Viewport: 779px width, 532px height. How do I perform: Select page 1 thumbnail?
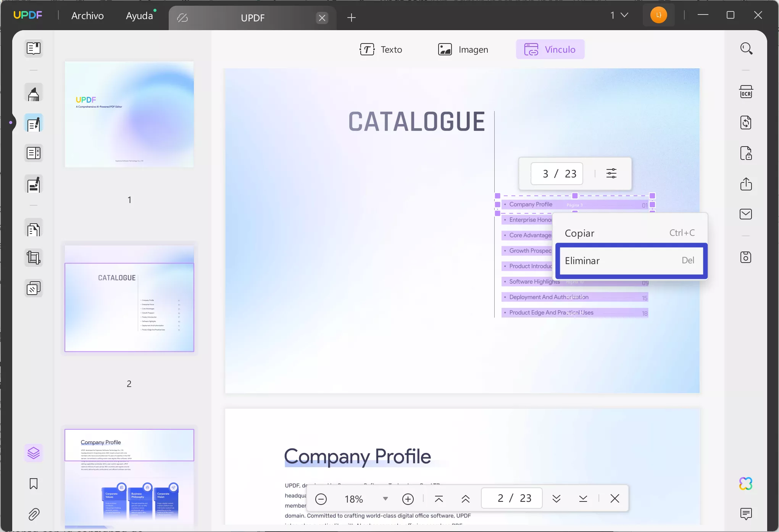[x=129, y=114]
